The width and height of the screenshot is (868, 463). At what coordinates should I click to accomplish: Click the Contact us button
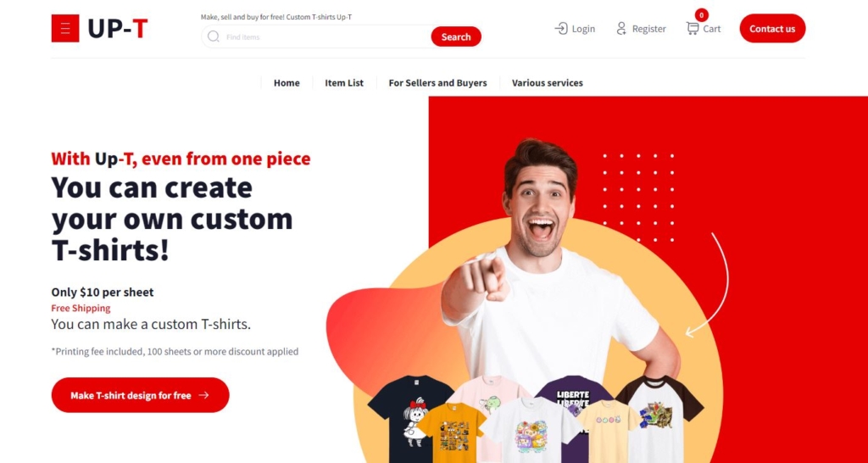pos(772,29)
